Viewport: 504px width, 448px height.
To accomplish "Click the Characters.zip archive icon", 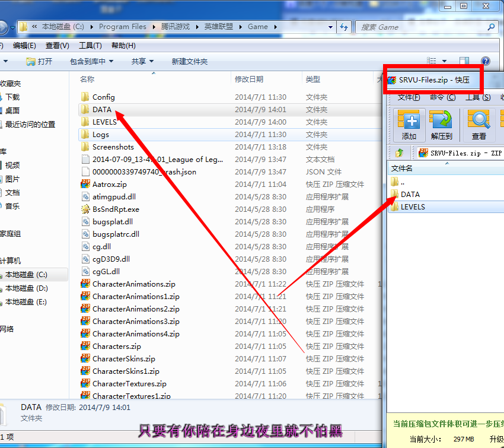I will [85, 347].
